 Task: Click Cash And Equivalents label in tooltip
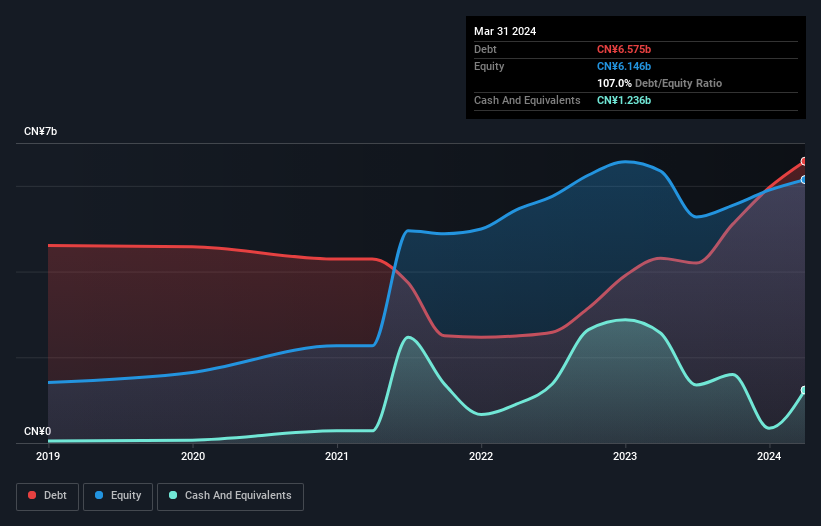[x=527, y=100]
